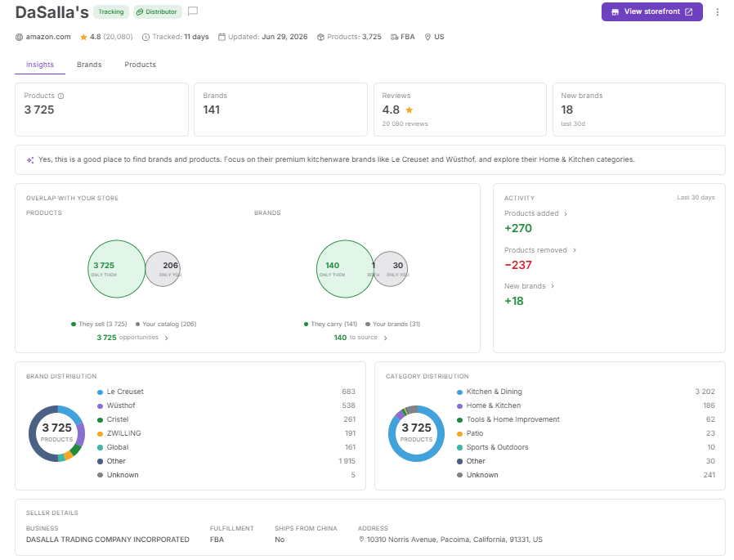Click the blue Kitchen & Dining legend dot
The width and height of the screenshot is (734, 560).
pyautogui.click(x=459, y=392)
